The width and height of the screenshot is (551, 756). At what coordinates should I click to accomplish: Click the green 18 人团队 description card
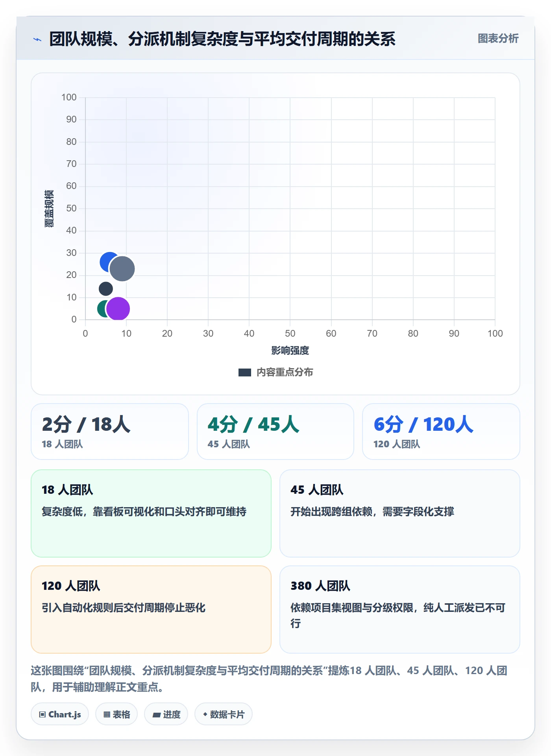tap(151, 513)
